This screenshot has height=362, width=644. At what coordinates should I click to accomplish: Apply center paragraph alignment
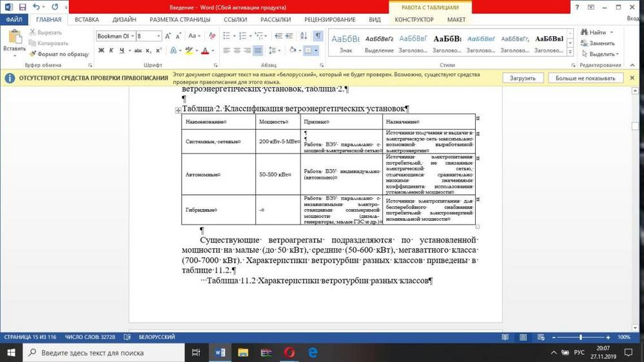pyautogui.click(x=237, y=50)
